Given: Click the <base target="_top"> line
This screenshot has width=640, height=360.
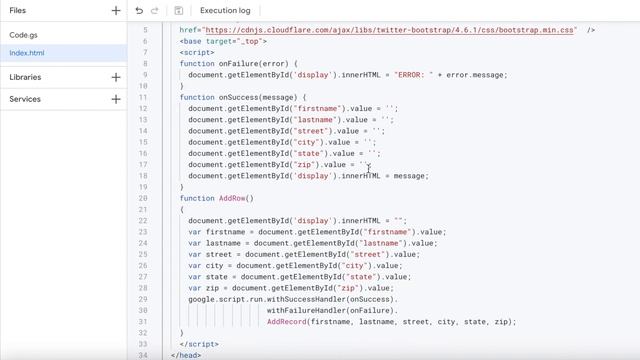Looking at the screenshot, I should (223, 41).
